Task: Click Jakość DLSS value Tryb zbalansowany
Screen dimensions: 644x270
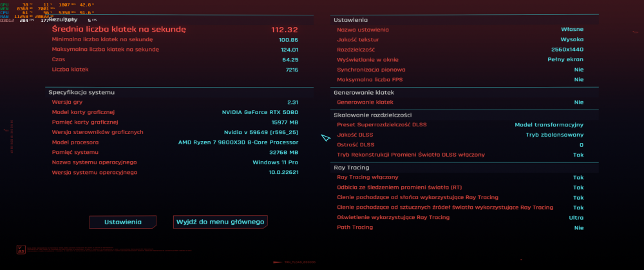Action: coord(554,135)
